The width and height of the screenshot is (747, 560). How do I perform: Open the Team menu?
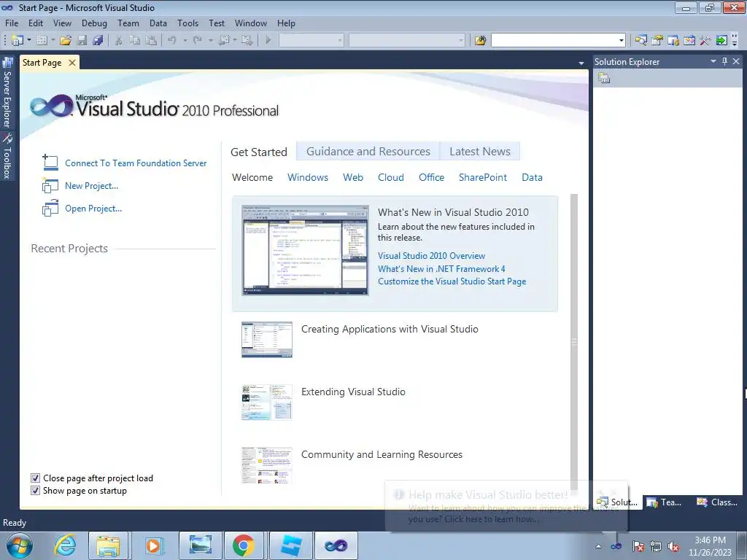[128, 23]
